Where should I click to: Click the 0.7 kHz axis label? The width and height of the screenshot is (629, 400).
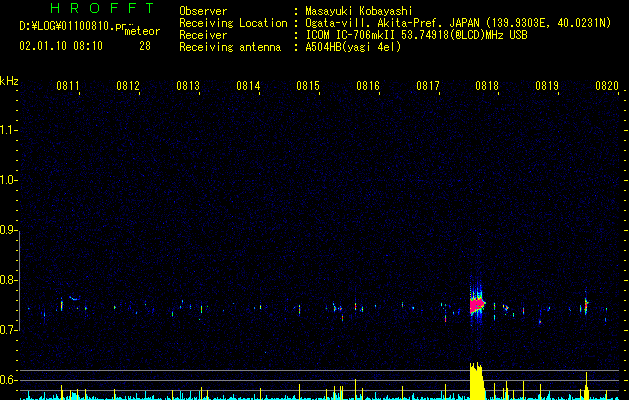pyautogui.click(x=7, y=330)
